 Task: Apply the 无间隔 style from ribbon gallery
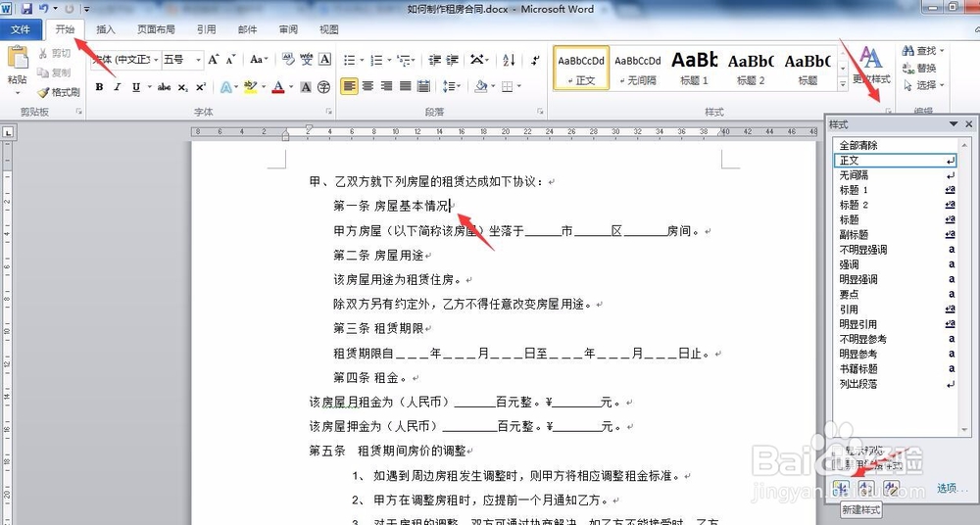(x=638, y=68)
